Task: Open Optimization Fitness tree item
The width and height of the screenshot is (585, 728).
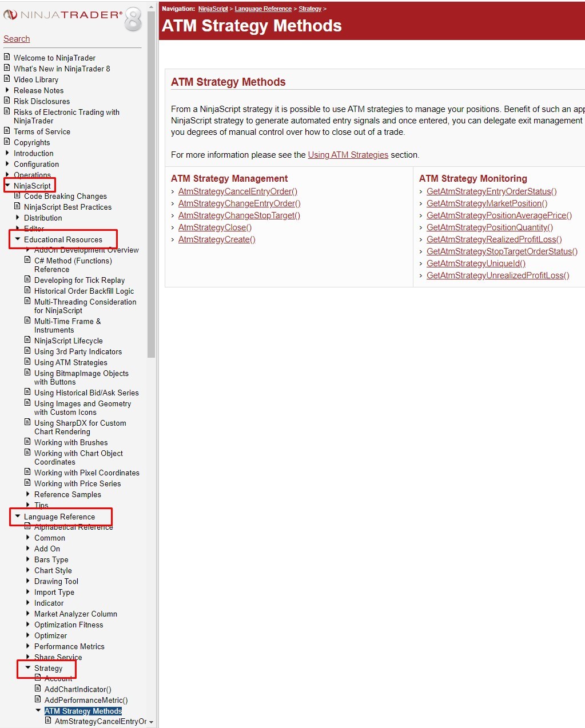Action: [x=69, y=625]
